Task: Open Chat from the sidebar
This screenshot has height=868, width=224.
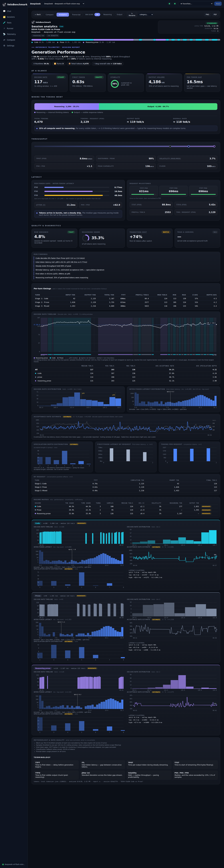Action: pos(13,11)
